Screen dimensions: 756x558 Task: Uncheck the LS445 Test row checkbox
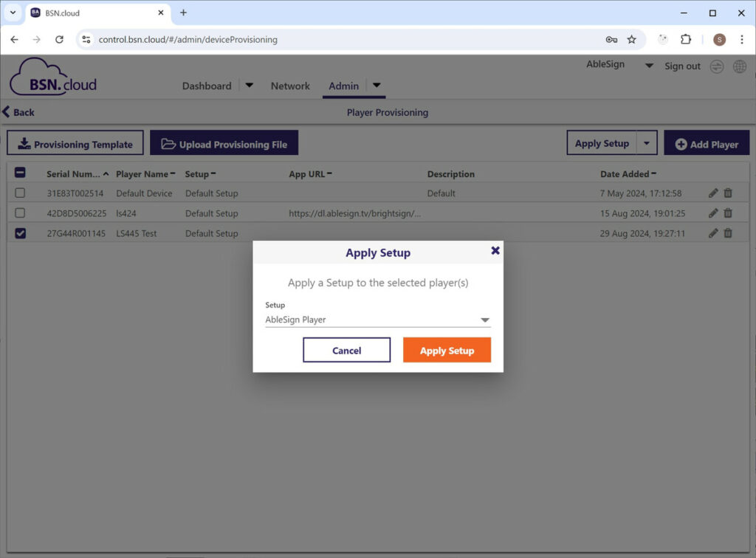point(20,232)
